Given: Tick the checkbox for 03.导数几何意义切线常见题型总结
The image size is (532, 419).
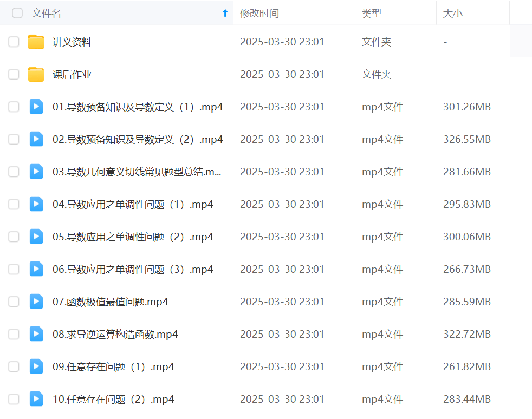Looking at the screenshot, I should (x=14, y=172).
